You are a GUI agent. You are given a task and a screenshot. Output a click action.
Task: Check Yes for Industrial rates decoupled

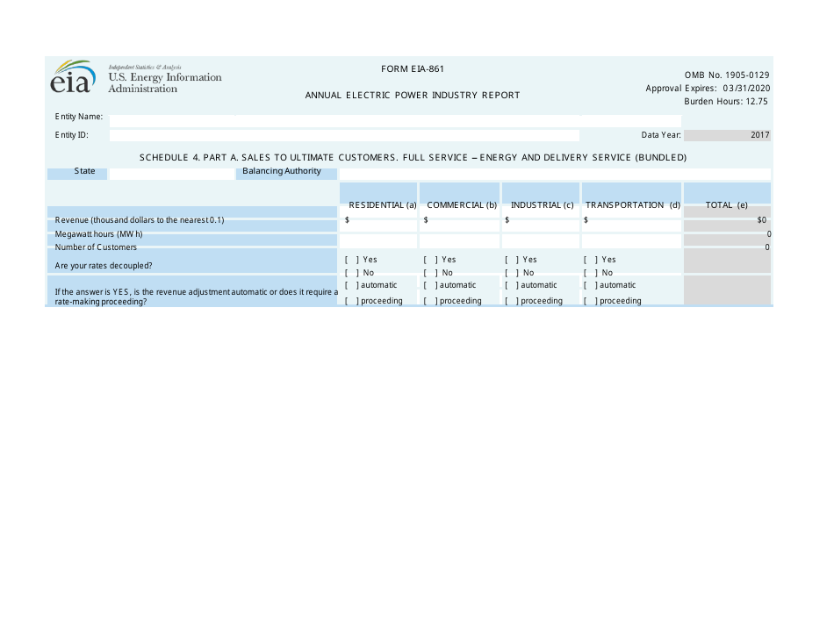point(512,260)
